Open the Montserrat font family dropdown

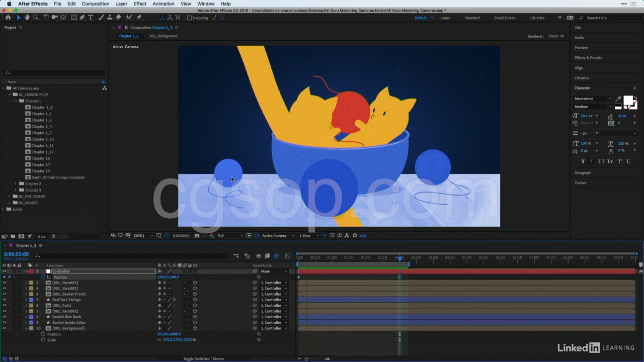(x=593, y=99)
